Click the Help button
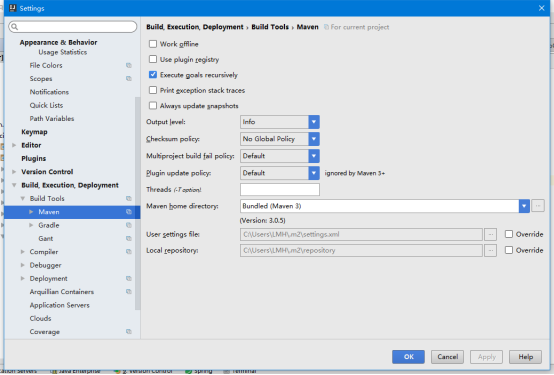 [526, 357]
